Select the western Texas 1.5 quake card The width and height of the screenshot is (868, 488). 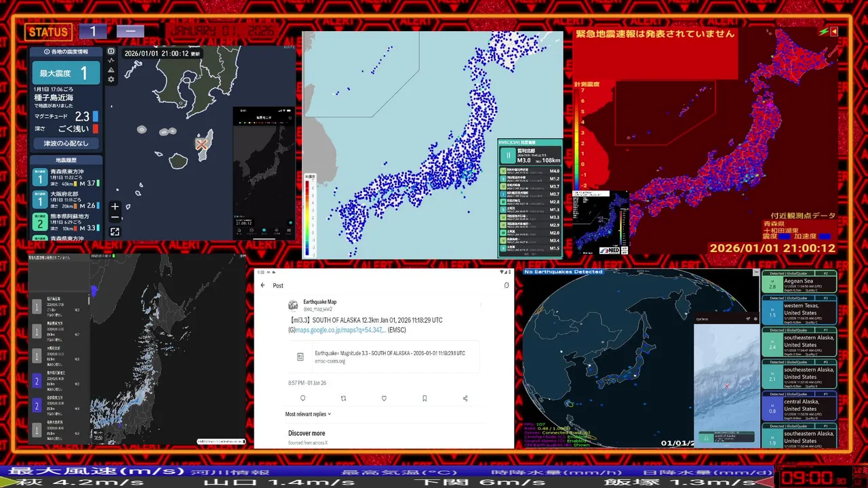799,310
